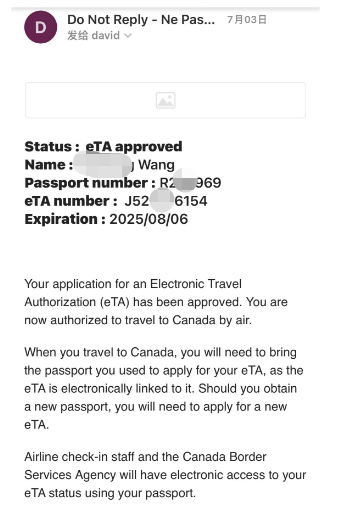The image size is (361, 516).
Task: Click the Canada Border Services Agency paragraph
Action: click(x=165, y=475)
